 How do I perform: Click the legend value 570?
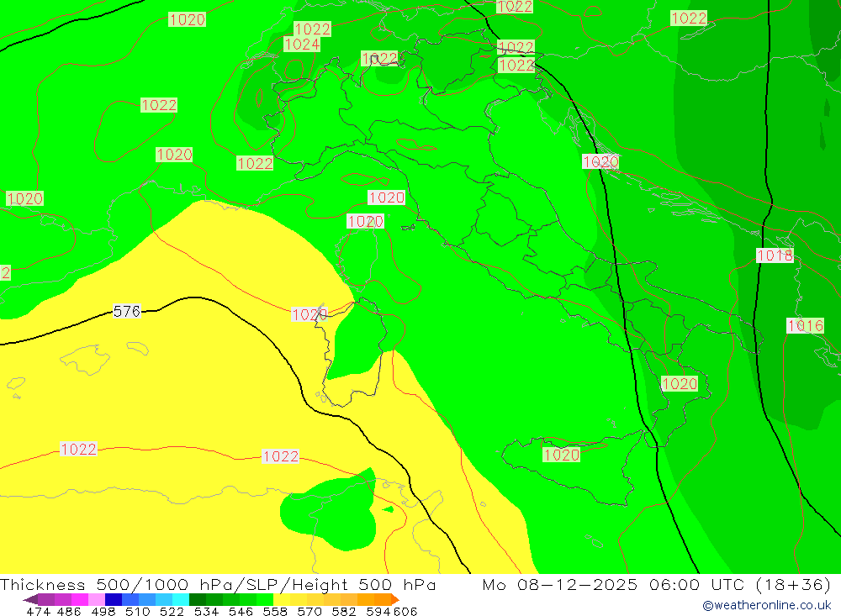(309, 611)
